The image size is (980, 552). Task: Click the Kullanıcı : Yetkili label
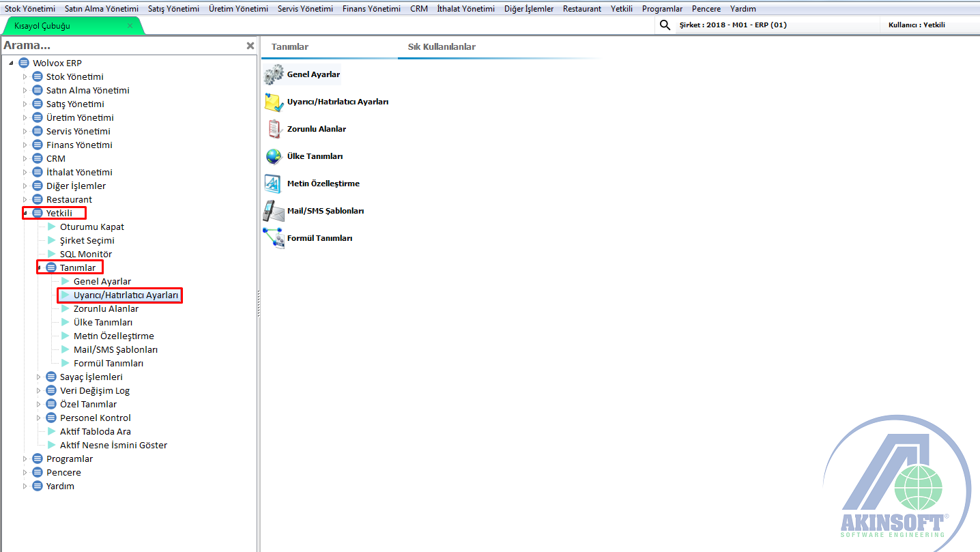pyautogui.click(x=917, y=25)
